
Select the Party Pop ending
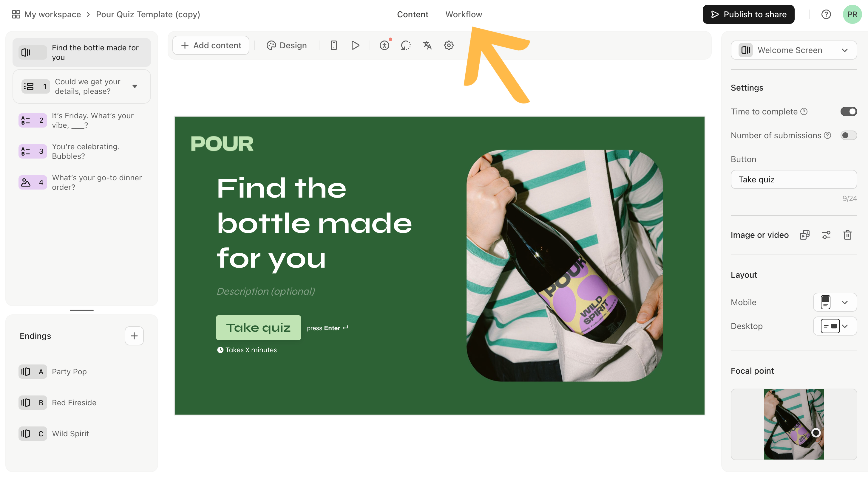[x=81, y=371]
